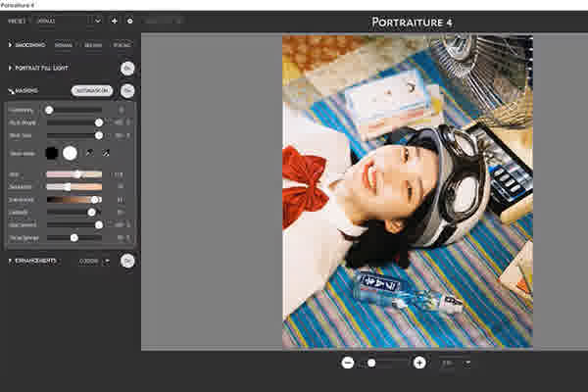Click the portrait preview image
Image resolution: width=588 pixels, height=392 pixels.
pos(408,192)
